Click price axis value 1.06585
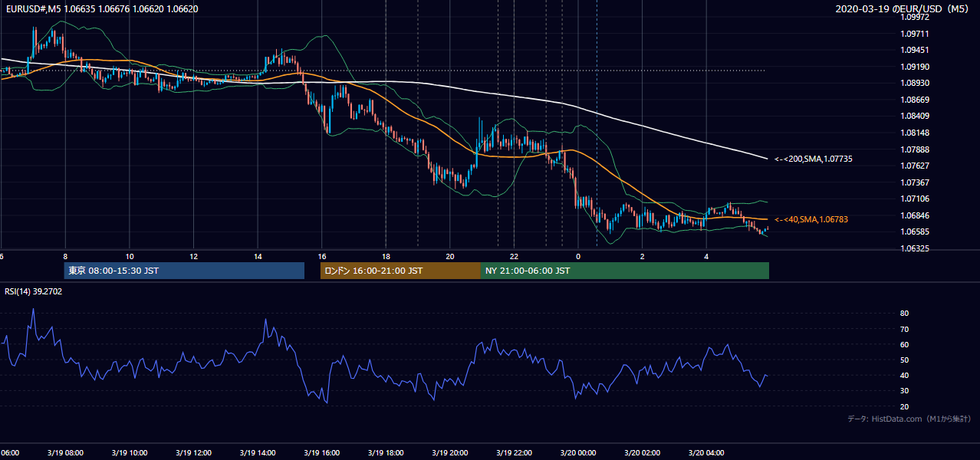 coord(916,232)
